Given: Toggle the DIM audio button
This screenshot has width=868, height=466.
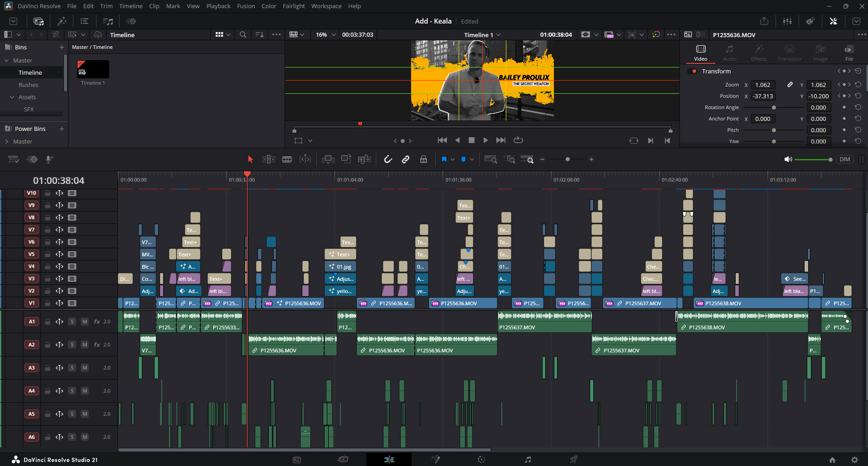Looking at the screenshot, I should (845, 159).
